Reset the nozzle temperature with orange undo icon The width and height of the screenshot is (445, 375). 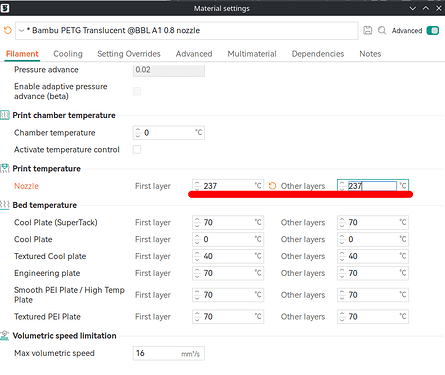(x=272, y=186)
